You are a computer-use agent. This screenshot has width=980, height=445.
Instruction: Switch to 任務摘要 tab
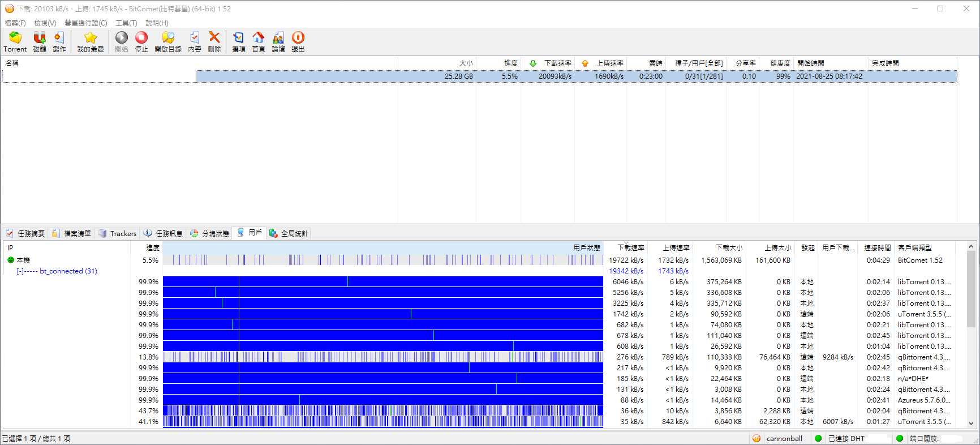(25, 233)
